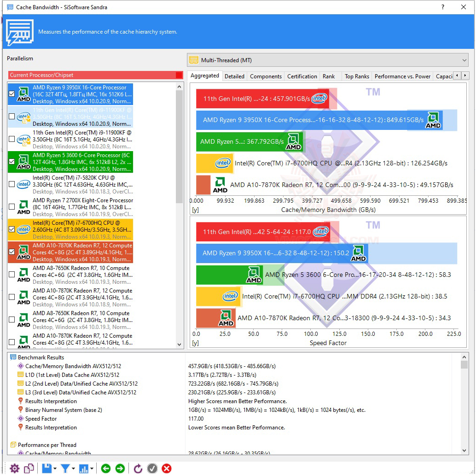Uncheck the AMD Ryzen 9 3950X checkbox
The height and width of the screenshot is (475, 476).
[12, 94]
